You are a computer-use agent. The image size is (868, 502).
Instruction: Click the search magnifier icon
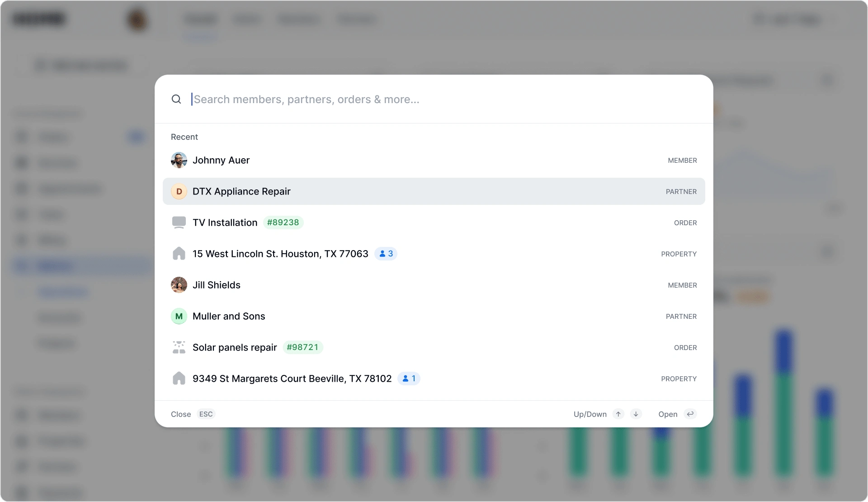tap(176, 99)
